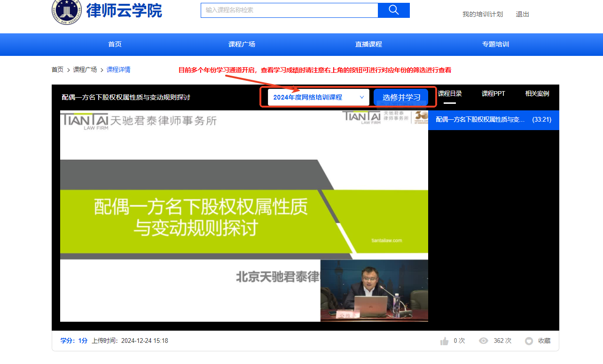Add course to favorites via 收藏 icon
This screenshot has height=364, width=603.
pyautogui.click(x=529, y=341)
